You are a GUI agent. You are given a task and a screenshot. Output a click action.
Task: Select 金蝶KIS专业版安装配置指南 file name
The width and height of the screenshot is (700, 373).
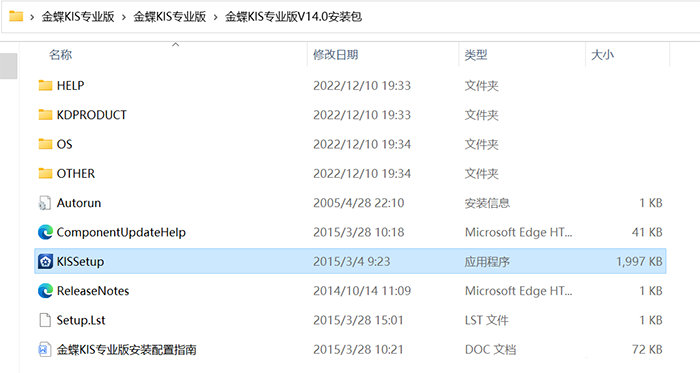point(127,349)
